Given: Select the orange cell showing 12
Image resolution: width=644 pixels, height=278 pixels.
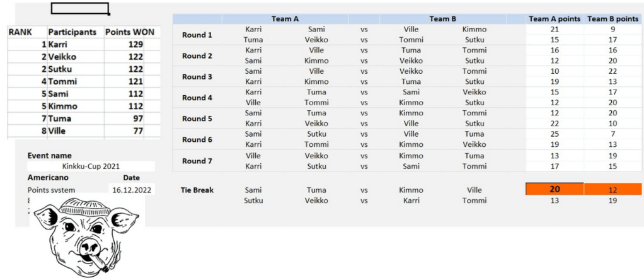Looking at the screenshot, I should point(613,189).
